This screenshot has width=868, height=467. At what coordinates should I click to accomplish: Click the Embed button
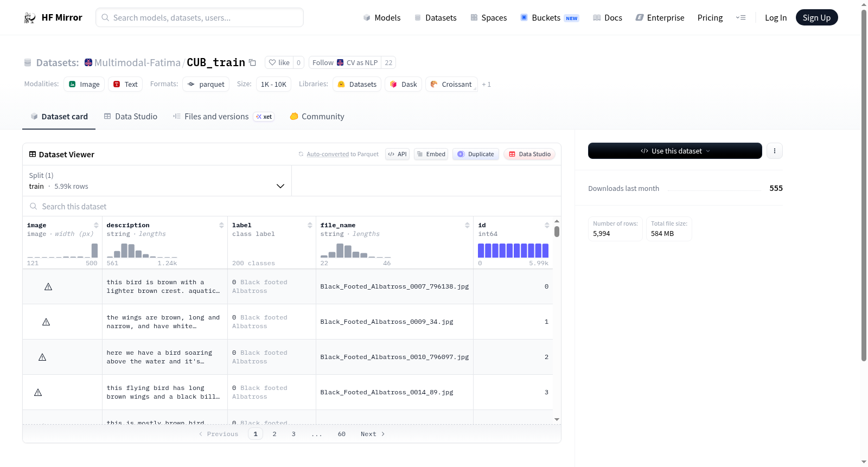tap(431, 154)
